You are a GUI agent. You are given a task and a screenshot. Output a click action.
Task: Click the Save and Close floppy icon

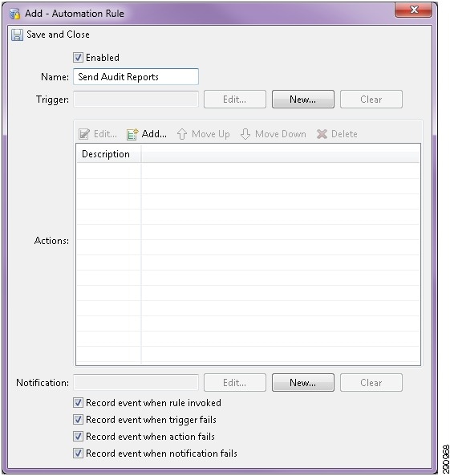[x=17, y=35]
